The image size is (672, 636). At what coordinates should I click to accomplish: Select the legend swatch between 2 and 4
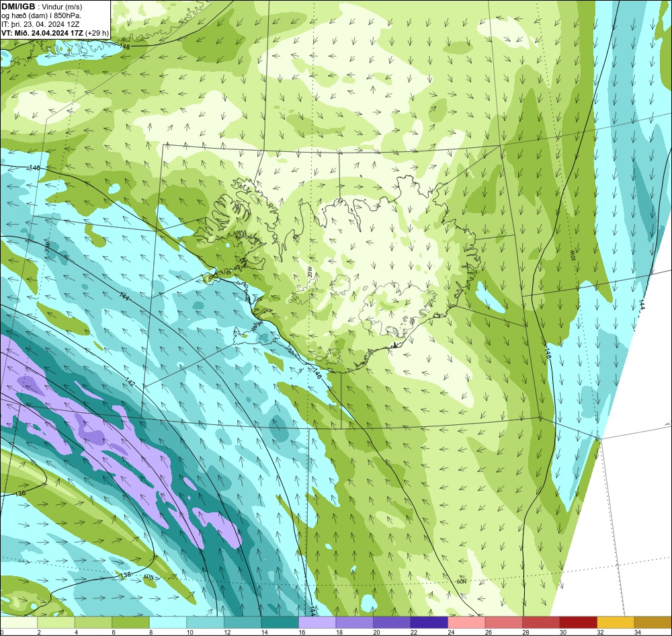[56, 623]
